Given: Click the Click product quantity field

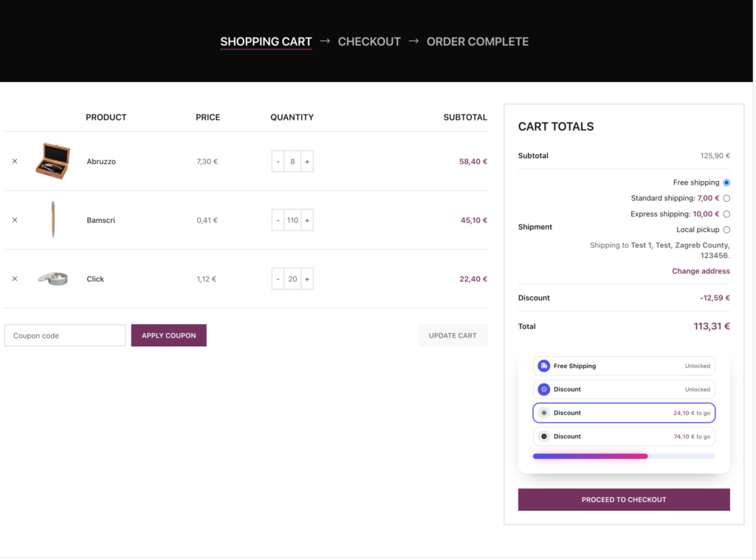Looking at the screenshot, I should click(x=292, y=279).
